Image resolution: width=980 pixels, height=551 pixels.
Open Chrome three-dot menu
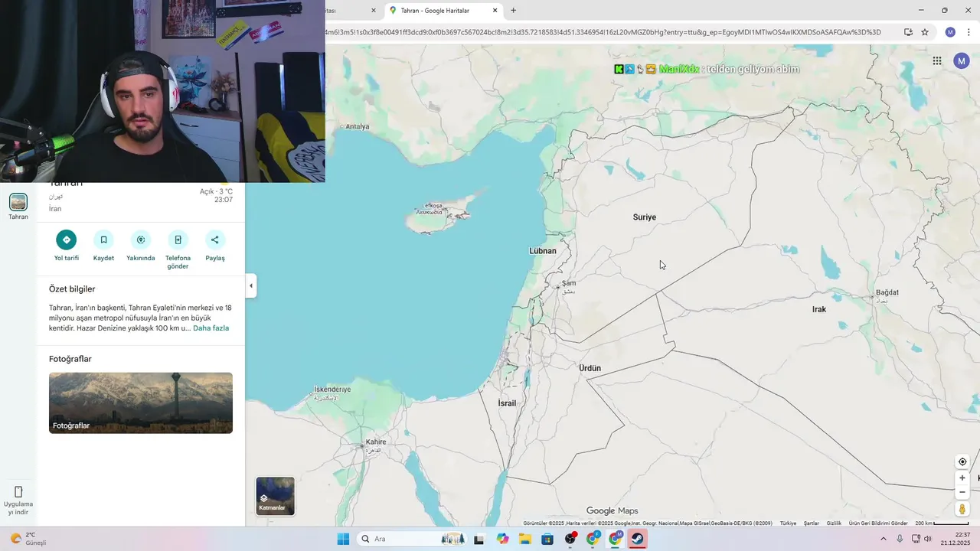point(969,32)
